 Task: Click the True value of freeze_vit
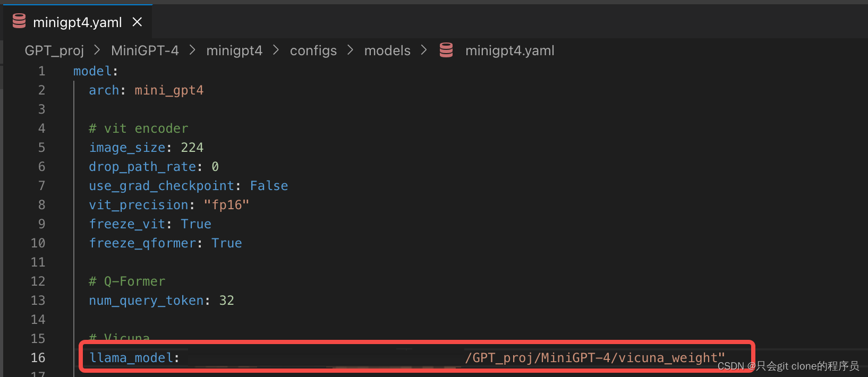pyautogui.click(x=195, y=224)
